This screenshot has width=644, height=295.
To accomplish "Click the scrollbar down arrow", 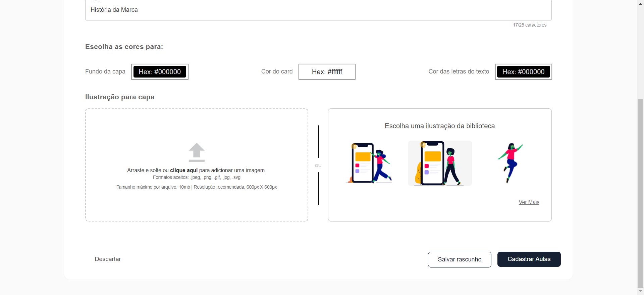I will click(x=641, y=291).
